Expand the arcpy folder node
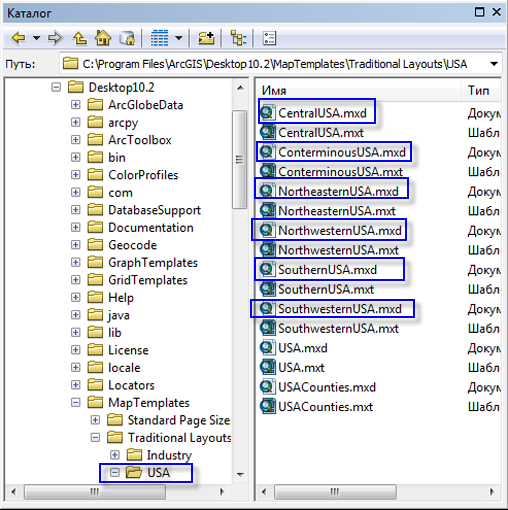This screenshot has height=510, width=508. (x=76, y=122)
